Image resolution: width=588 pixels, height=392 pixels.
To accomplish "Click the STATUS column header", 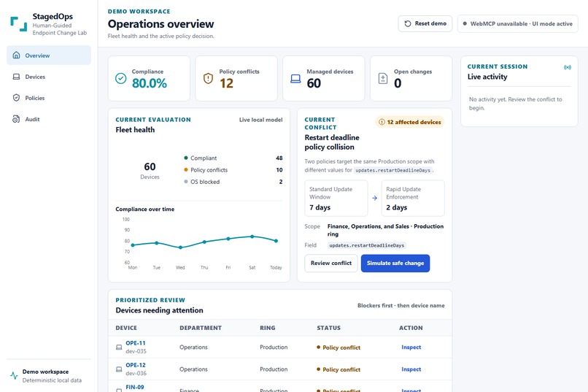I will point(328,328).
